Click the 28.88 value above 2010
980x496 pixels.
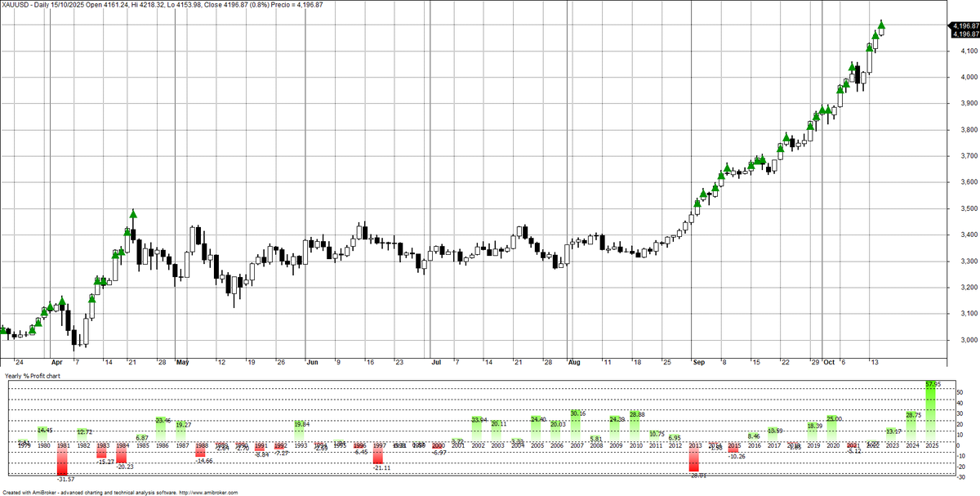(x=639, y=415)
